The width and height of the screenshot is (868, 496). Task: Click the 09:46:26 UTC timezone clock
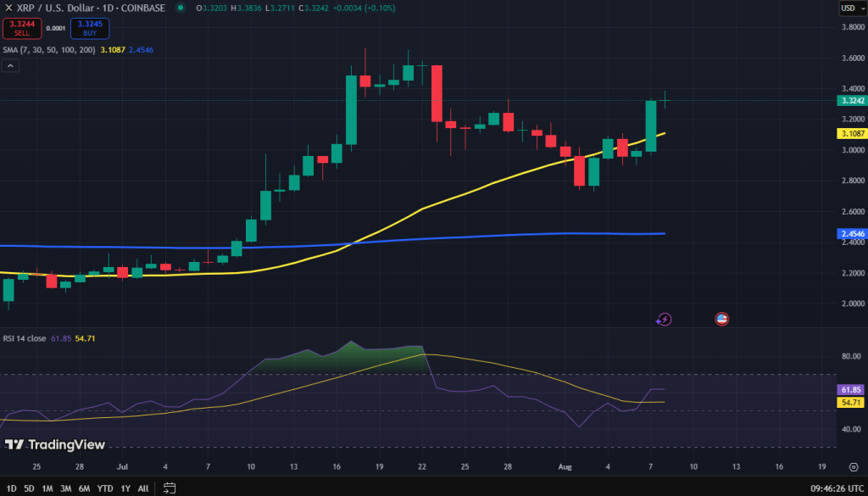click(x=837, y=489)
